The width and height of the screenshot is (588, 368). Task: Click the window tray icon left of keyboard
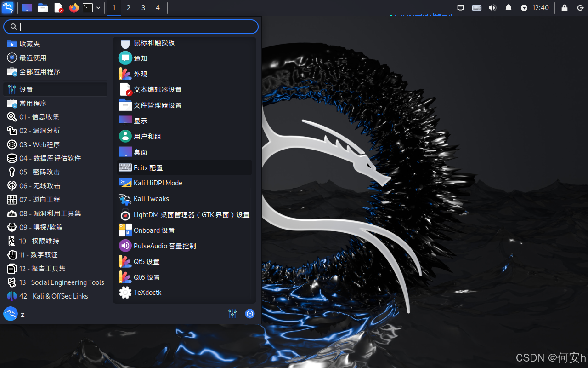coord(461,8)
